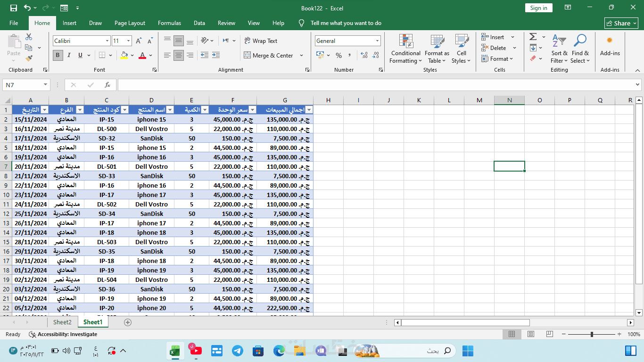Click Accessibility: Investigate in the status bar

[x=63, y=334]
